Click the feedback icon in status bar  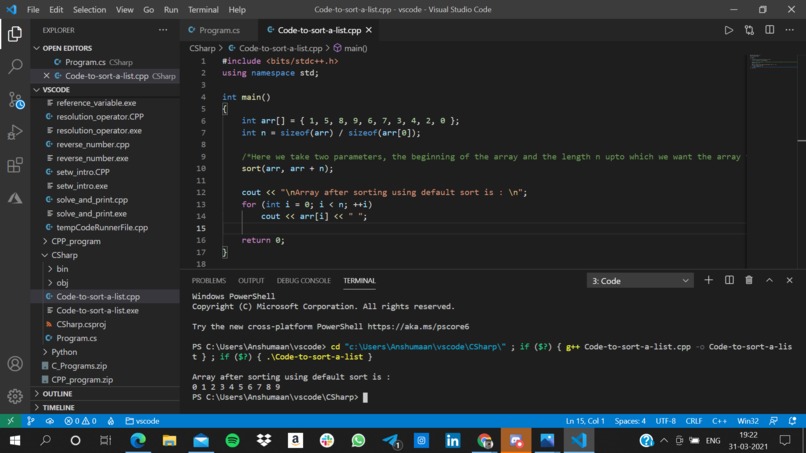pyautogui.click(x=773, y=421)
